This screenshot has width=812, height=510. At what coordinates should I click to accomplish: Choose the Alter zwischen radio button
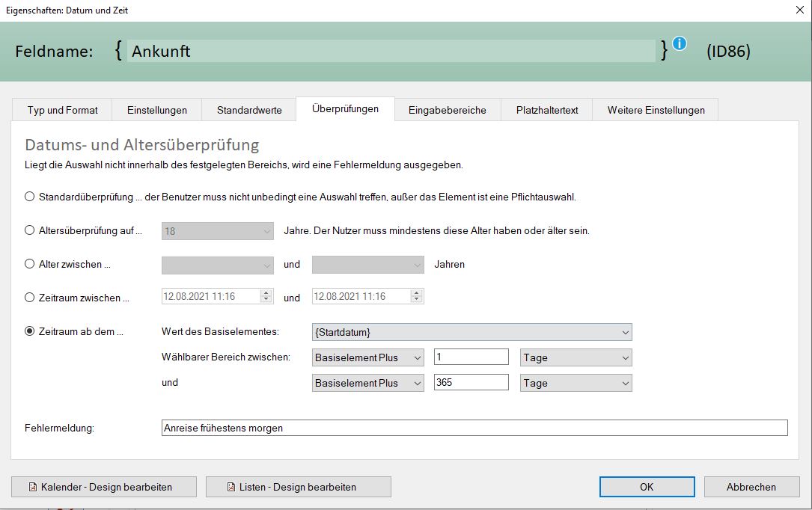point(30,264)
